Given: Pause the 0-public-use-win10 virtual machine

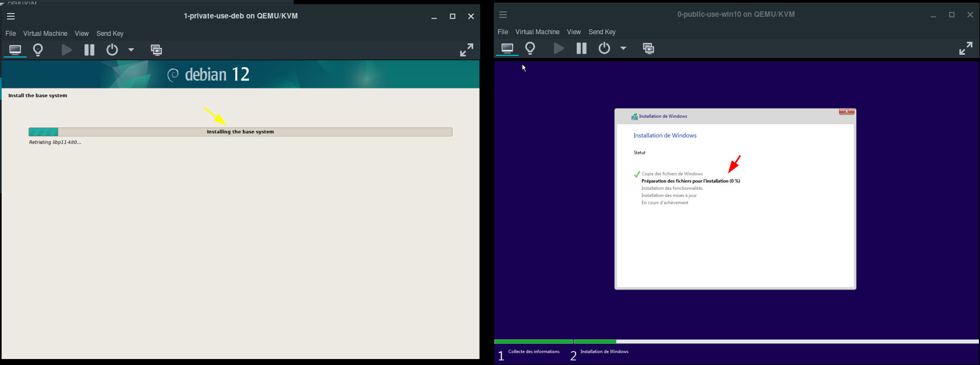Looking at the screenshot, I should click(x=582, y=48).
